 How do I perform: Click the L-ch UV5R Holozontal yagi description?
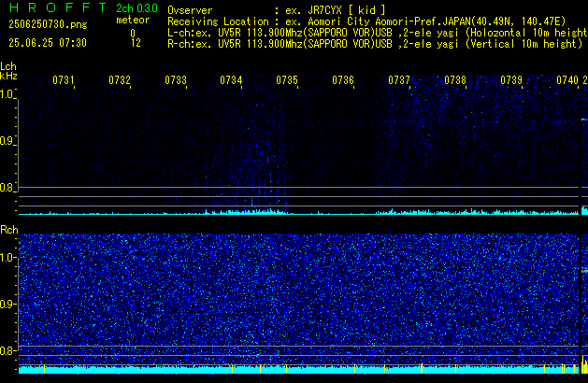point(378,33)
